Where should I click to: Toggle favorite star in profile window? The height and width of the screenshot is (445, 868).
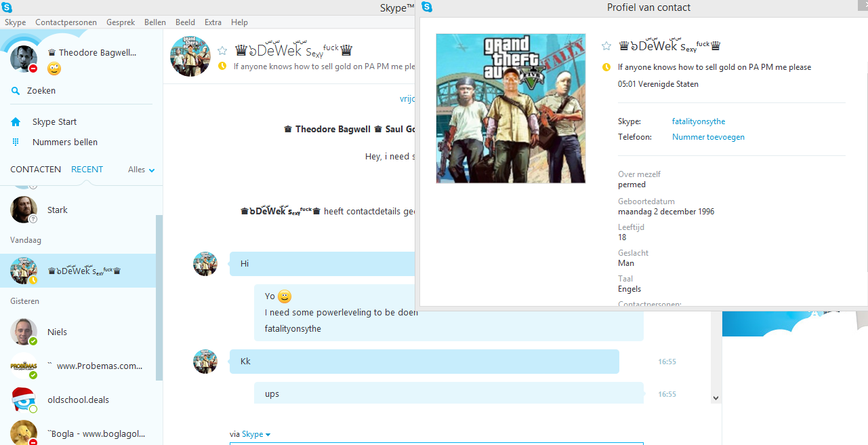point(606,46)
